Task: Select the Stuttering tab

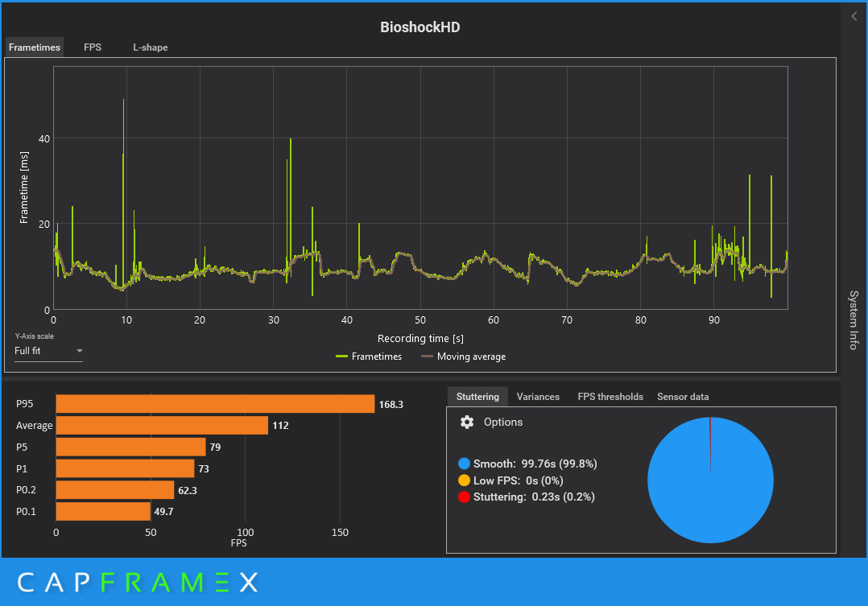Action: pos(477,397)
